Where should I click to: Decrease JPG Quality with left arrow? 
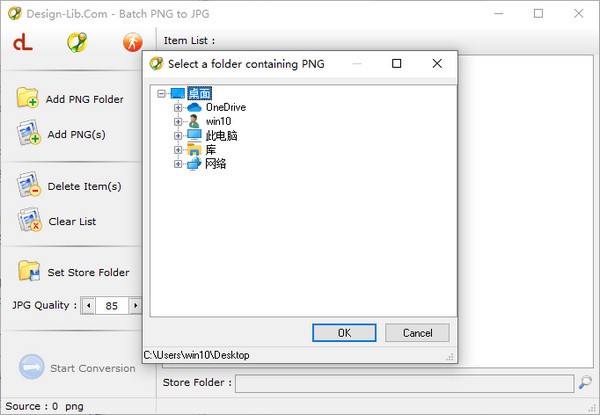click(87, 305)
